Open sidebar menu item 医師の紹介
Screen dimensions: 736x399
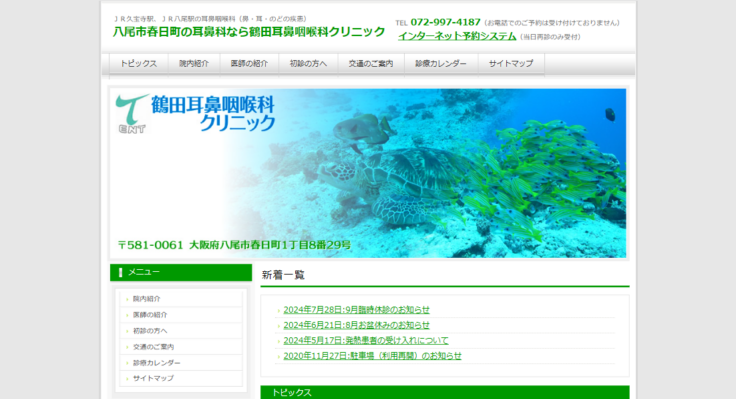pyautogui.click(x=181, y=315)
